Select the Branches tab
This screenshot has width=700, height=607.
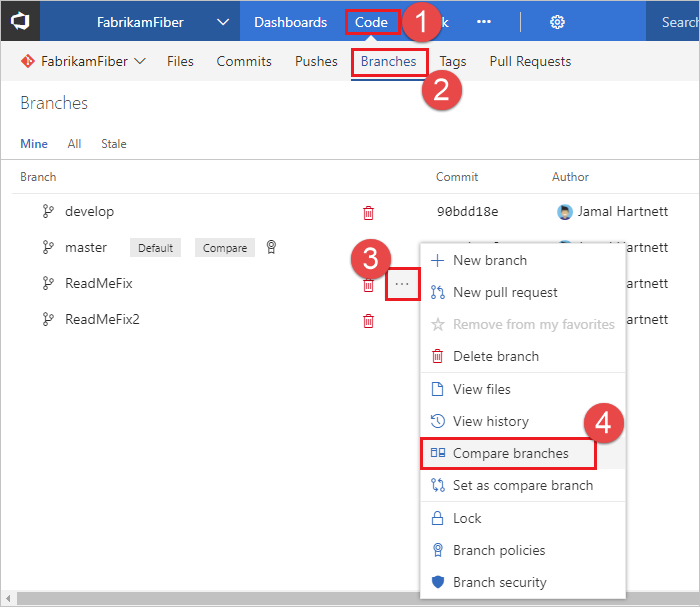click(x=388, y=61)
